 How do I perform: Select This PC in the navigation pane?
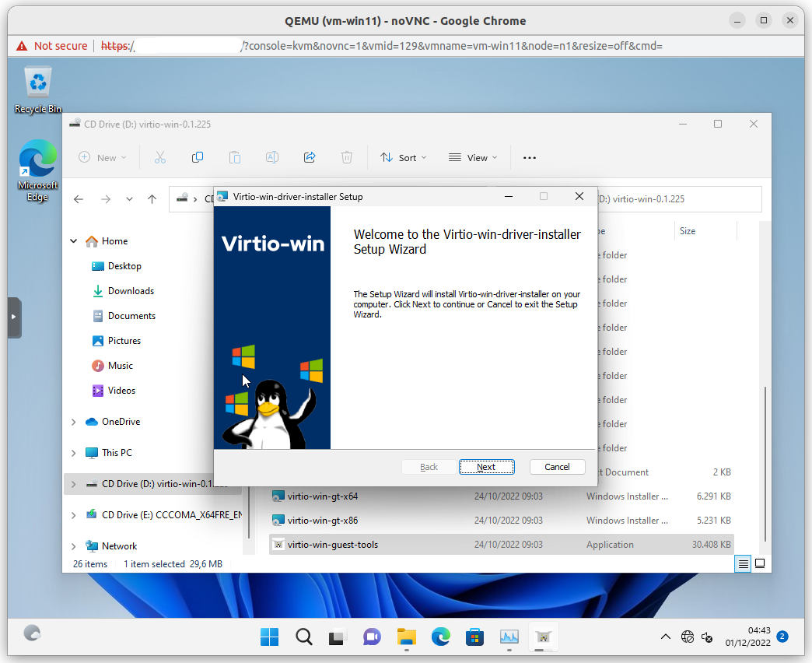pyautogui.click(x=117, y=453)
